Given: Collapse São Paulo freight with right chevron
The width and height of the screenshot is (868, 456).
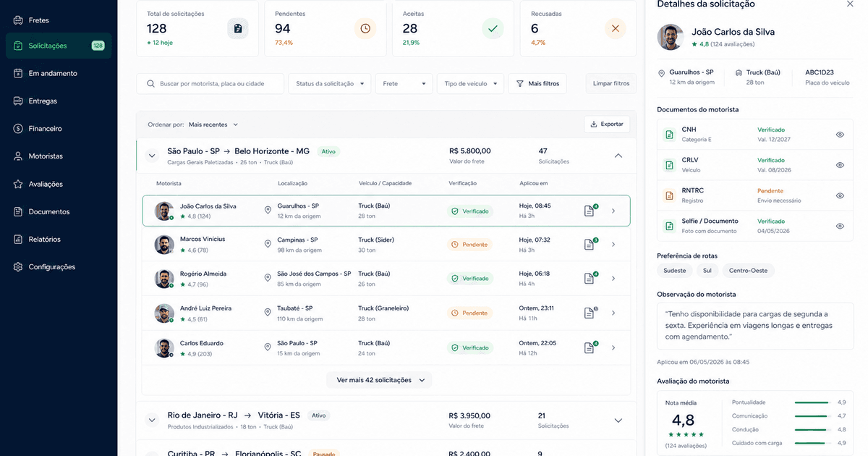Looking at the screenshot, I should point(618,156).
